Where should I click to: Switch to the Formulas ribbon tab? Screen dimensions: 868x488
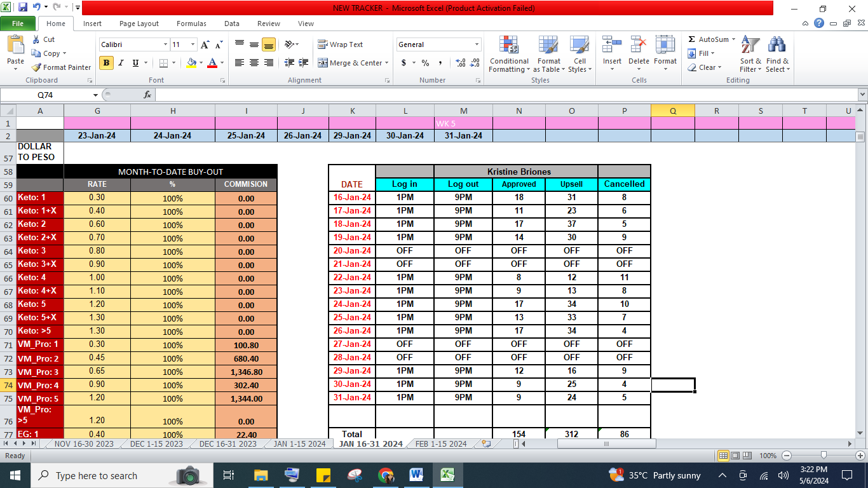[x=191, y=24]
